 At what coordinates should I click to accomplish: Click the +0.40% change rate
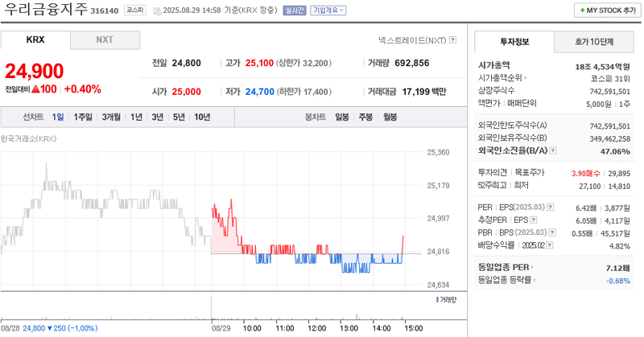(x=83, y=89)
